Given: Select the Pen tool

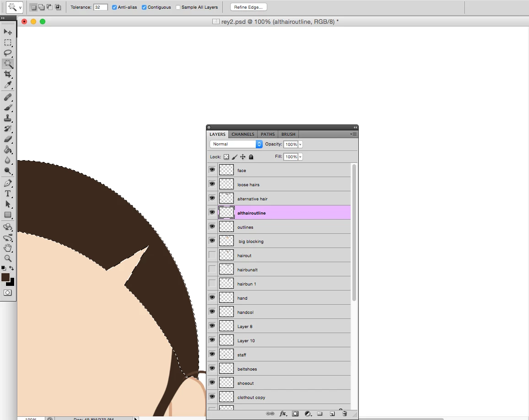Looking at the screenshot, I should 8,183.
